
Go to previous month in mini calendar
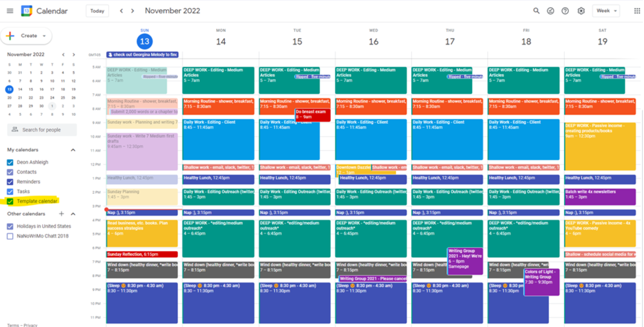click(63, 55)
